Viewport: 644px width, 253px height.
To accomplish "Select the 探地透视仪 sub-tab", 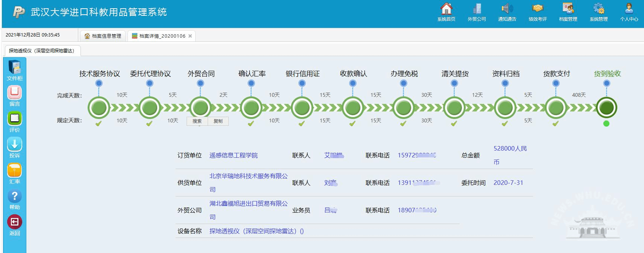I will [42, 51].
